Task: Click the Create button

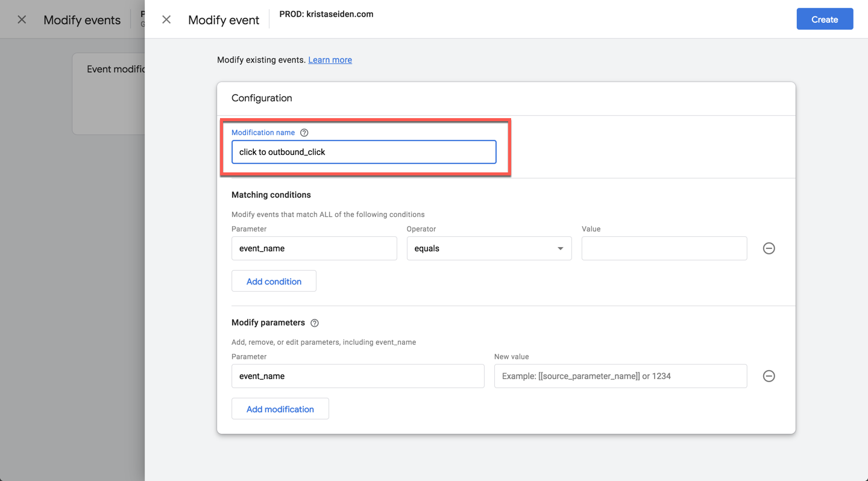Action: [824, 19]
